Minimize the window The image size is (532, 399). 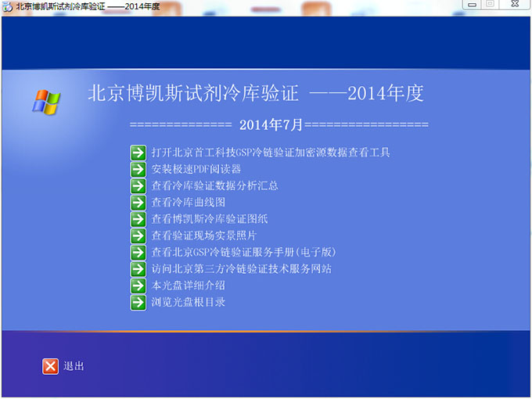472,5
